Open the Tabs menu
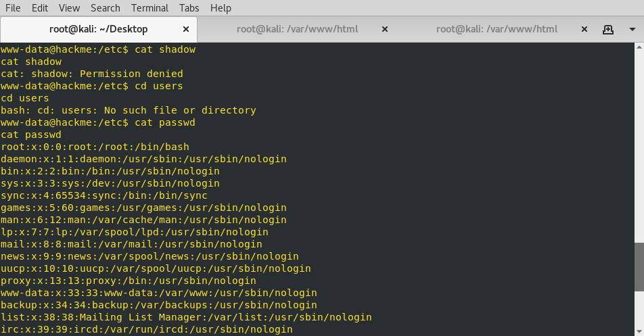The height and width of the screenshot is (336, 644). tap(189, 8)
